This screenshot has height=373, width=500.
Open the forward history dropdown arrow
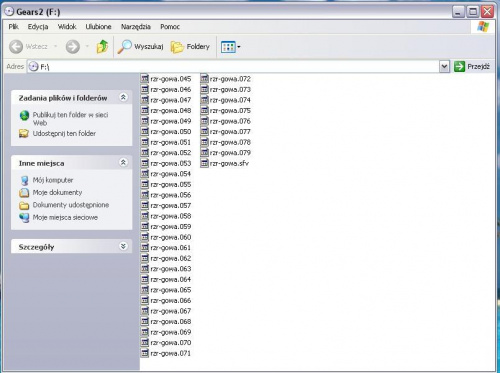87,46
